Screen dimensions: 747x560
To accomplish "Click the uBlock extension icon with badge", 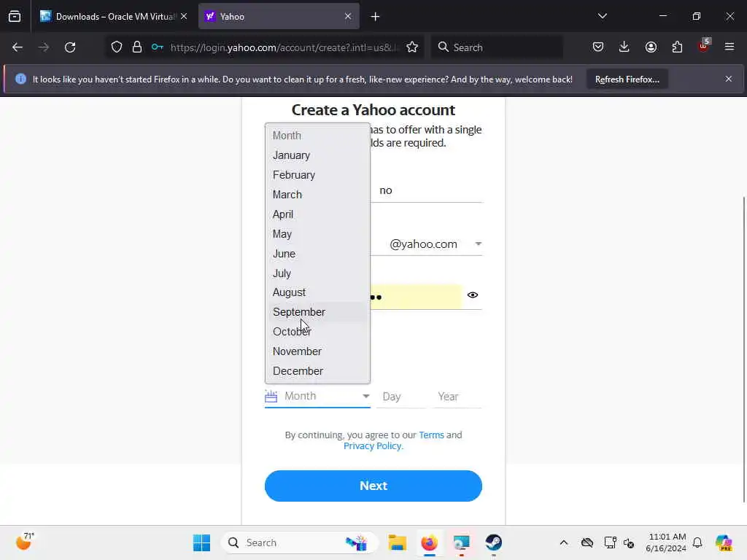I will [704, 46].
